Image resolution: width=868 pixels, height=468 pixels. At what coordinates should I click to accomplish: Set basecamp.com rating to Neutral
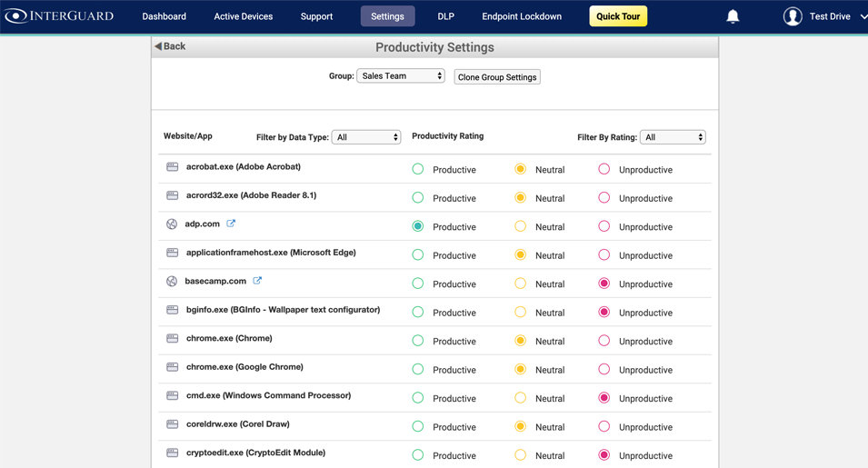click(520, 284)
